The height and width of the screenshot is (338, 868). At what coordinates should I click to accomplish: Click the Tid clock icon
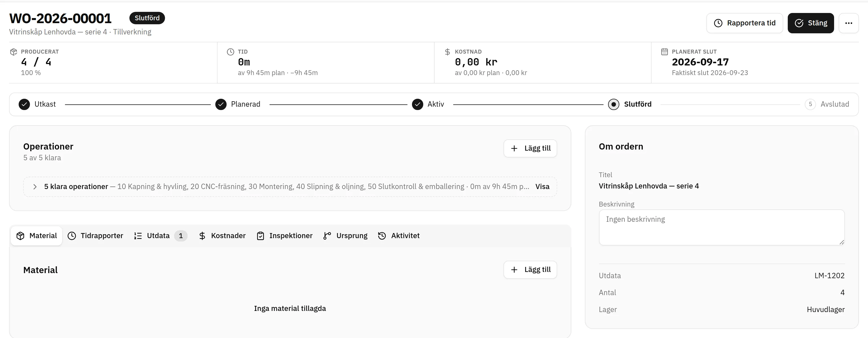click(x=231, y=52)
